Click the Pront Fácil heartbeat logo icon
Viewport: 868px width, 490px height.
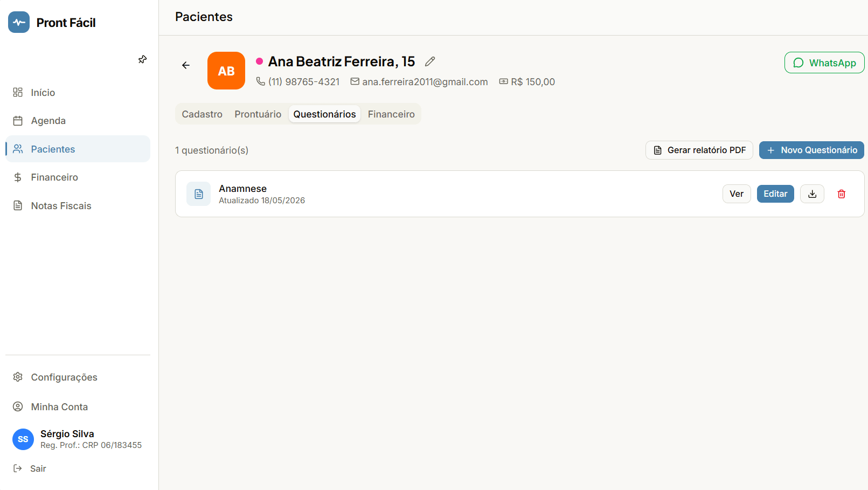click(x=19, y=22)
